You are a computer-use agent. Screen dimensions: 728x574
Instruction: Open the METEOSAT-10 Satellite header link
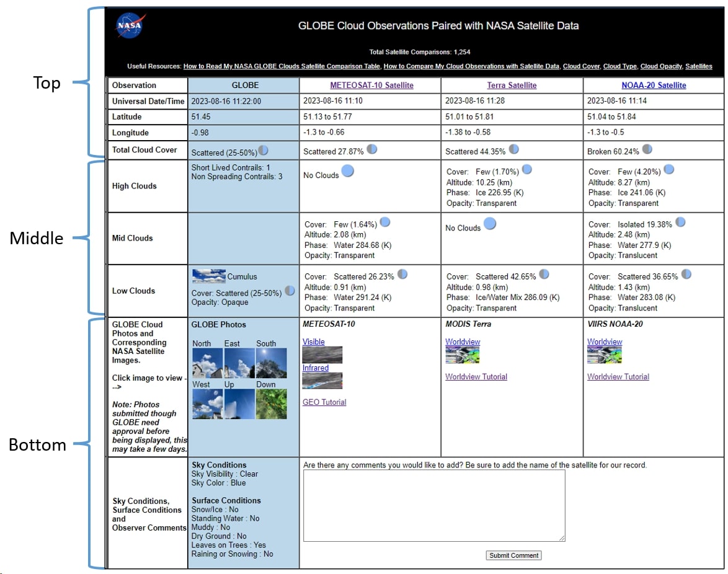coord(372,86)
